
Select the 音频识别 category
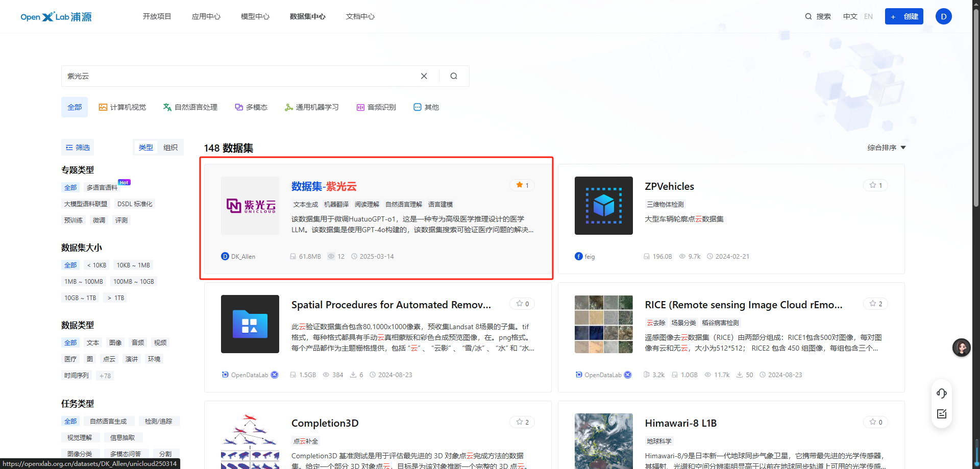[376, 107]
